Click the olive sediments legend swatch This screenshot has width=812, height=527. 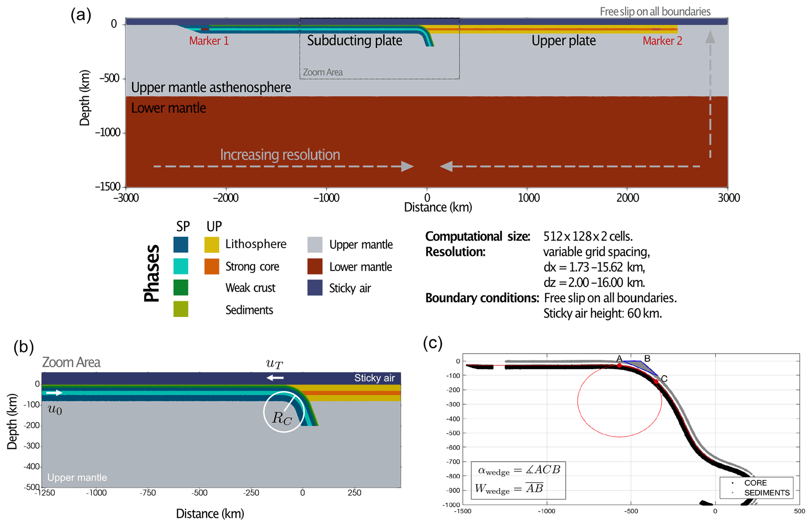[x=181, y=309]
